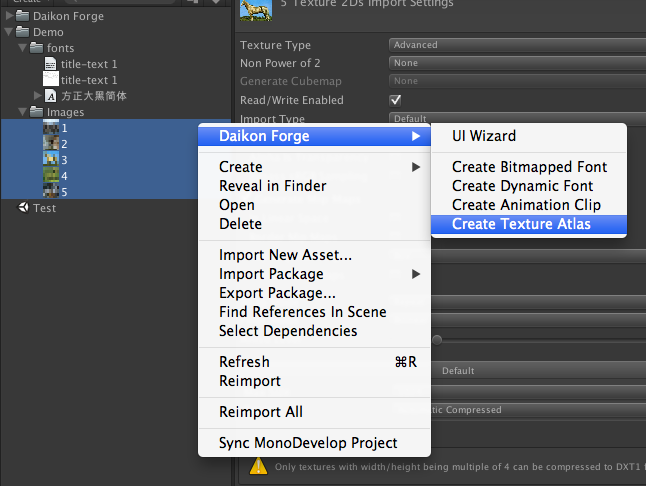Click the thumbnail of image 3
646x486 pixels.
(51, 159)
